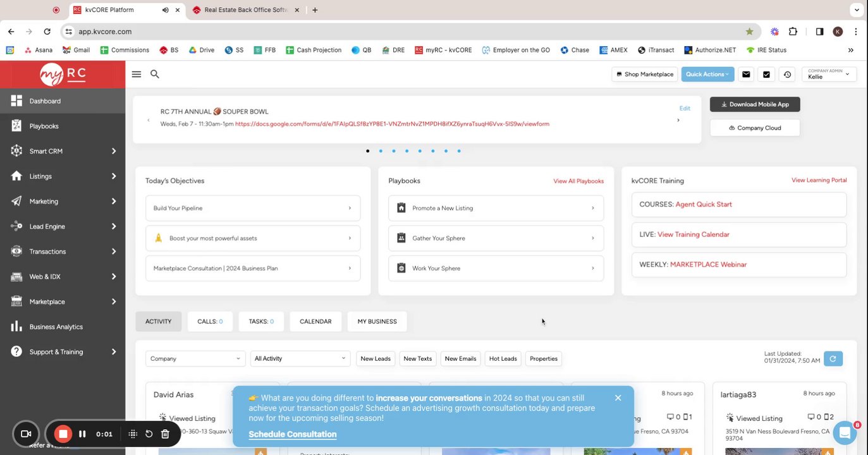The image size is (868, 455).
Task: Open the All Activity dropdown
Action: coord(300,358)
